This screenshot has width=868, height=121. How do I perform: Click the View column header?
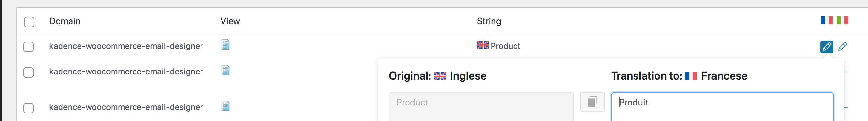[230, 21]
